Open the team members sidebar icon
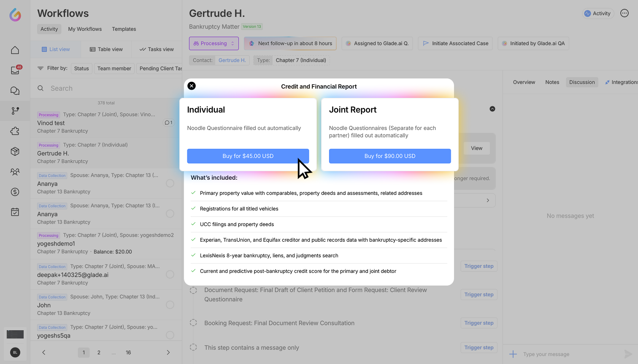 click(15, 172)
